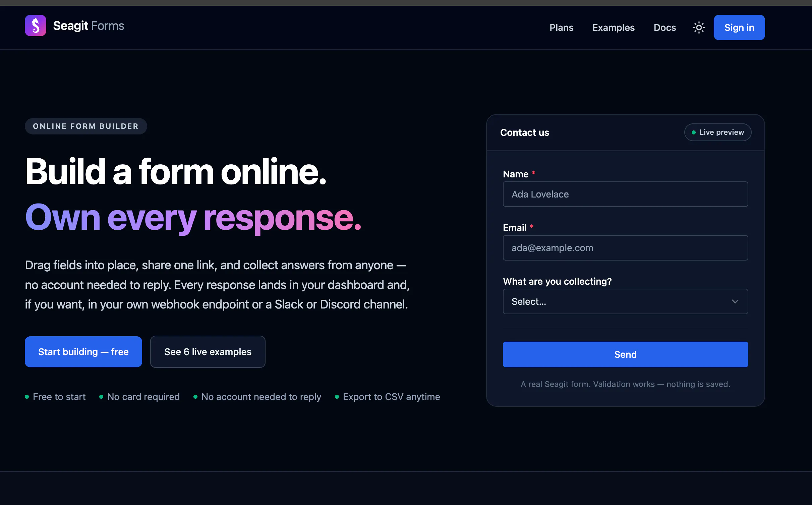Open See 6 live examples
The image size is (812, 505).
point(208,352)
